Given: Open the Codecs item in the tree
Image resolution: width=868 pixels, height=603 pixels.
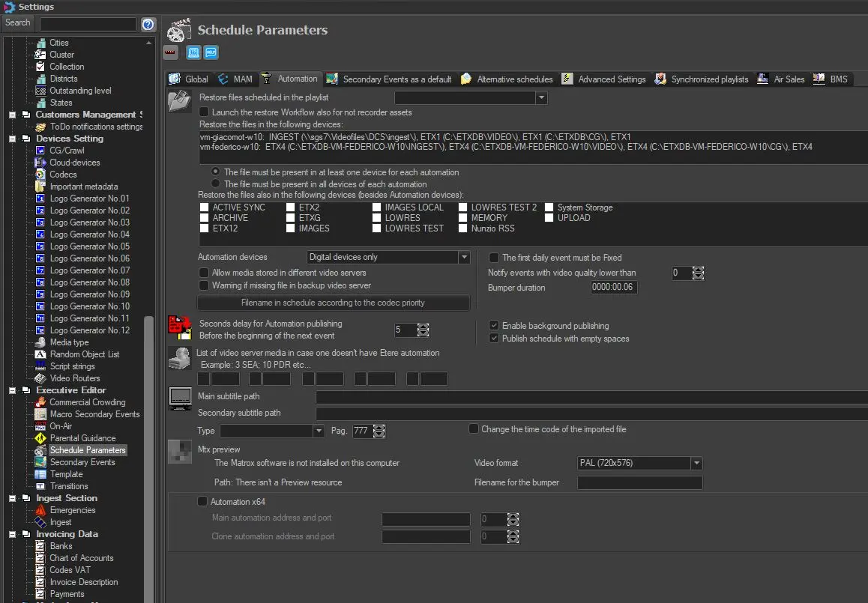Looking at the screenshot, I should click(x=63, y=175).
